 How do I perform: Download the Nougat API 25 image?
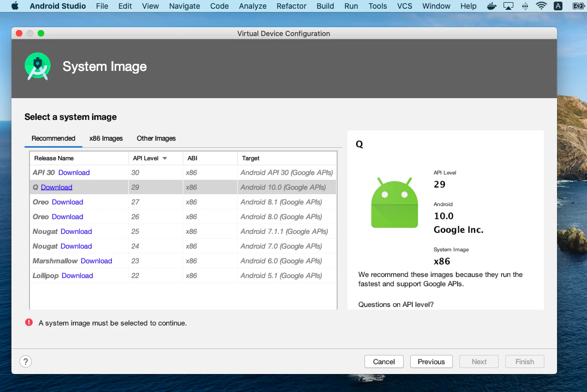point(76,232)
